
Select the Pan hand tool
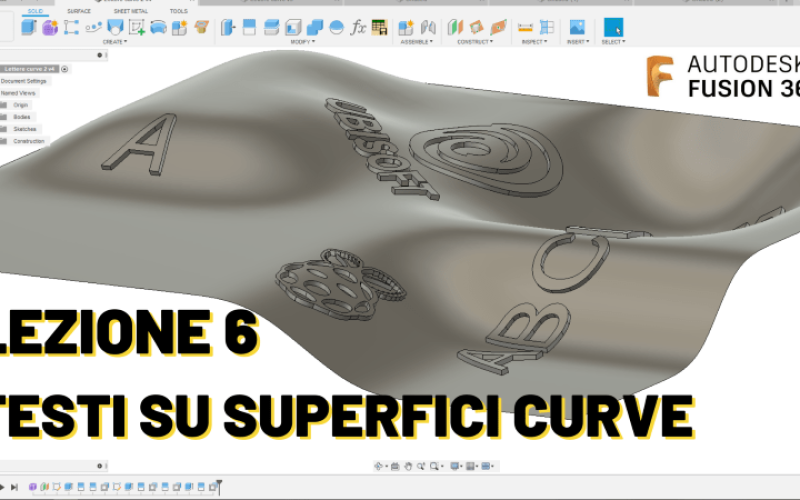tap(408, 466)
